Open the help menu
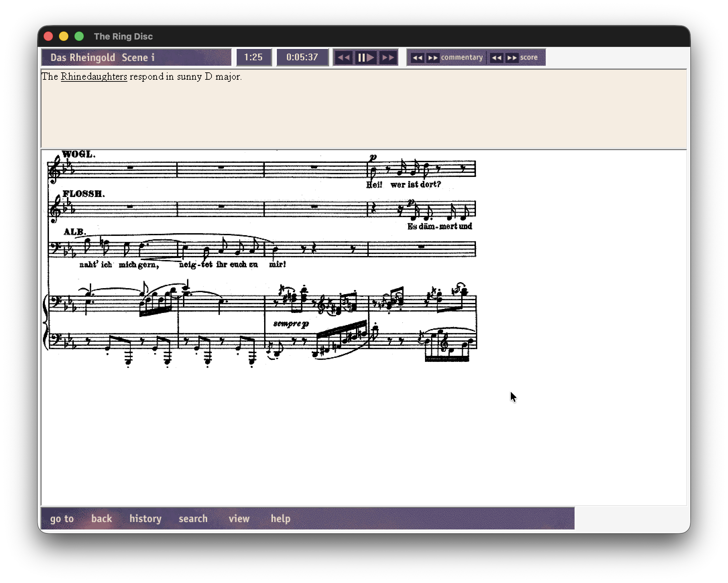 click(x=280, y=519)
